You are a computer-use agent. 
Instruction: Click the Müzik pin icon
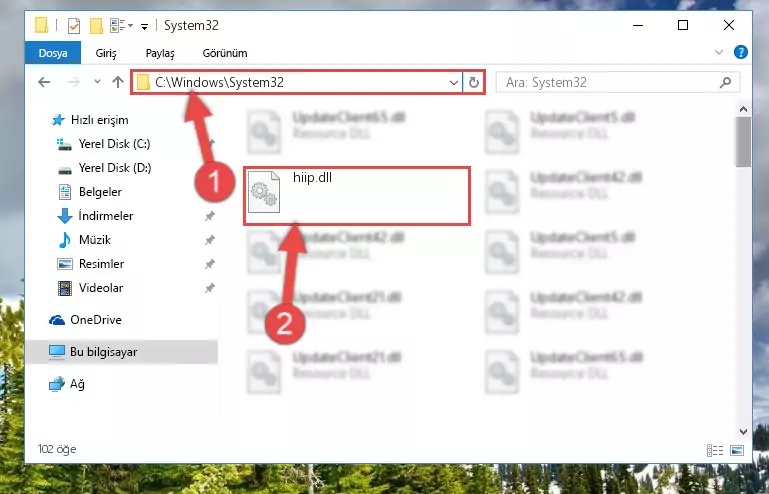(x=209, y=240)
